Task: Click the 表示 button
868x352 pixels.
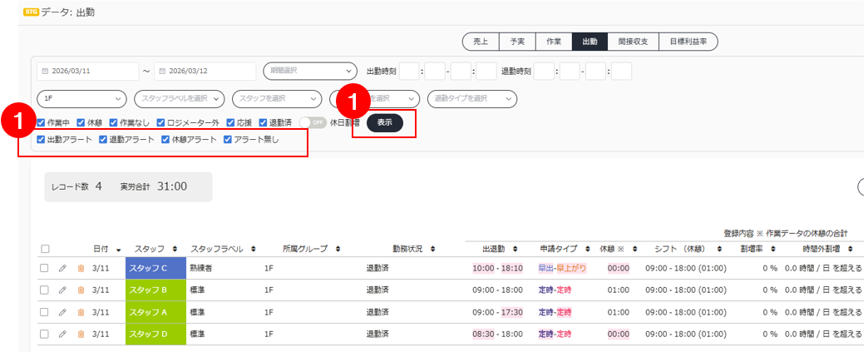Action: point(385,123)
